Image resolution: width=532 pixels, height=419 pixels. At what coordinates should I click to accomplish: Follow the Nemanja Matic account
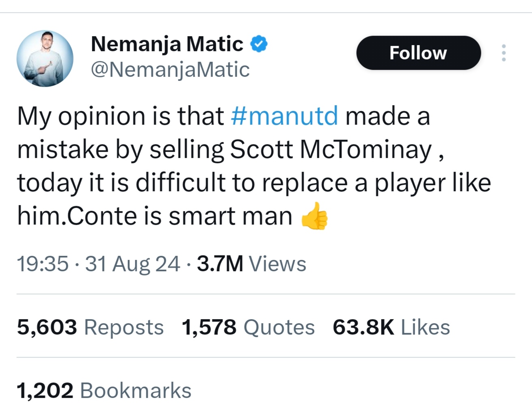(418, 53)
